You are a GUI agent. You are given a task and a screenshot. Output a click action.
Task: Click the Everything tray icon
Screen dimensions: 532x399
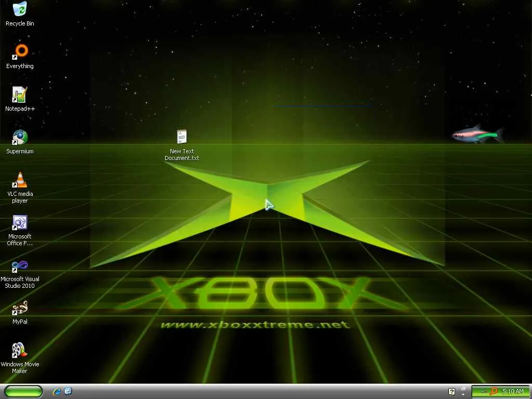coord(494,391)
